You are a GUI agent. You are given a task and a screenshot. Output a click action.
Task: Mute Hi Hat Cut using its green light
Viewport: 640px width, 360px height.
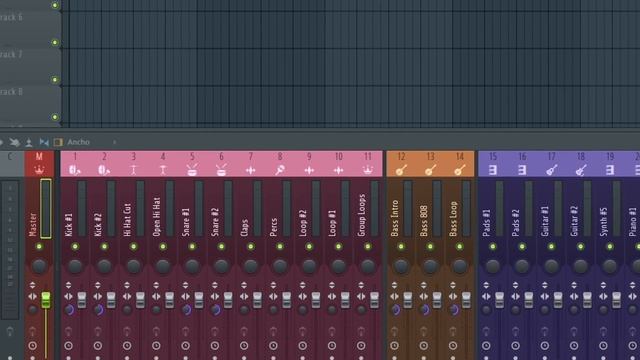point(133,247)
